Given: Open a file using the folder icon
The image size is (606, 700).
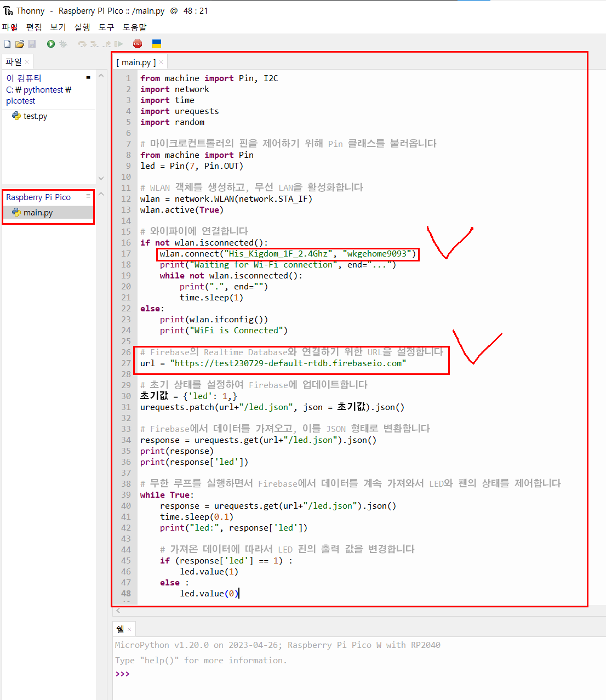Looking at the screenshot, I should (x=20, y=44).
